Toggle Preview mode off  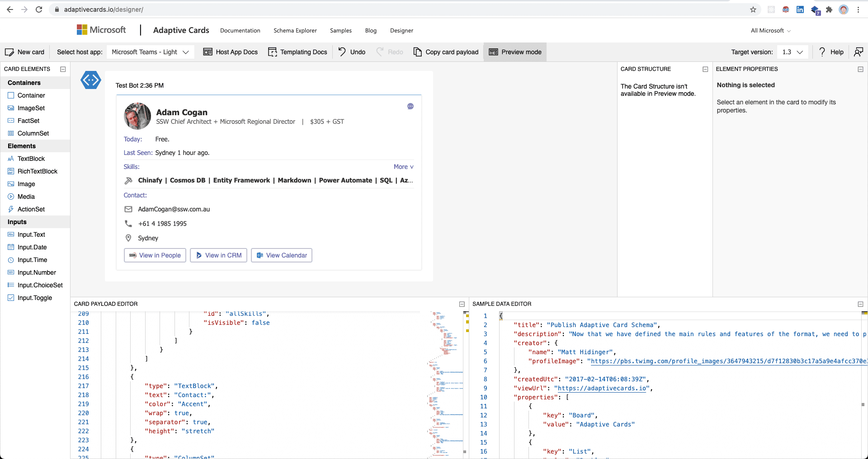515,52
